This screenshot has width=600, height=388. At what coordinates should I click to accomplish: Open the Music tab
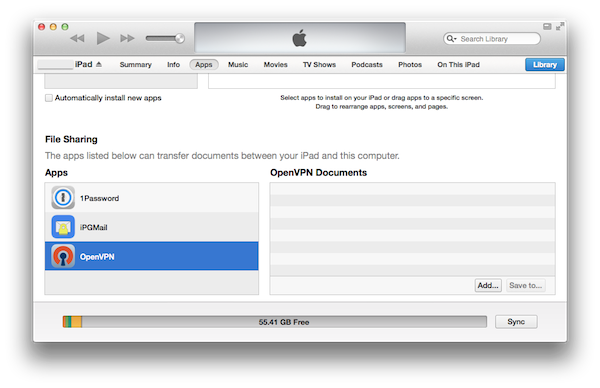[x=238, y=65]
